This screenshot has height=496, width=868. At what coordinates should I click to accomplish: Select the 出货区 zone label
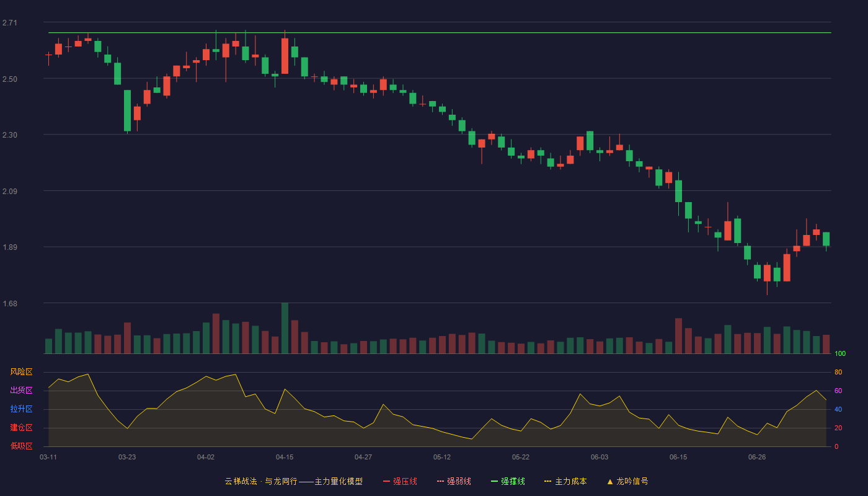tap(21, 391)
